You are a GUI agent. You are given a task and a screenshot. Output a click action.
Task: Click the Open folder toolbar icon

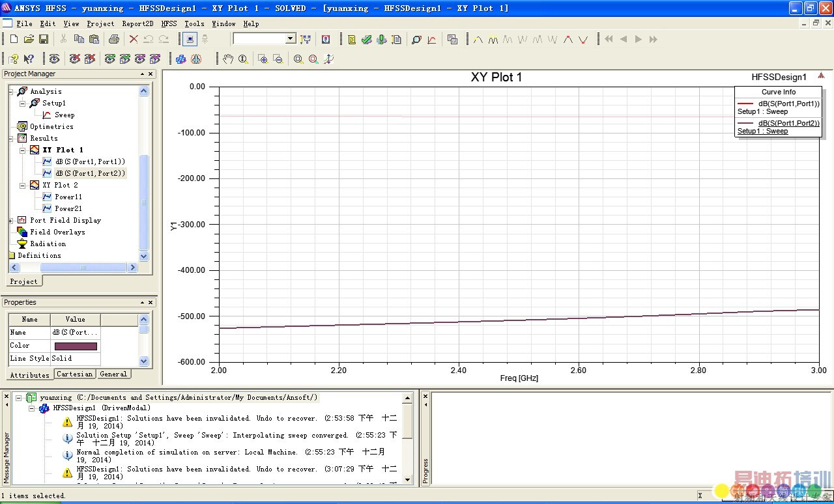pyautogui.click(x=29, y=39)
